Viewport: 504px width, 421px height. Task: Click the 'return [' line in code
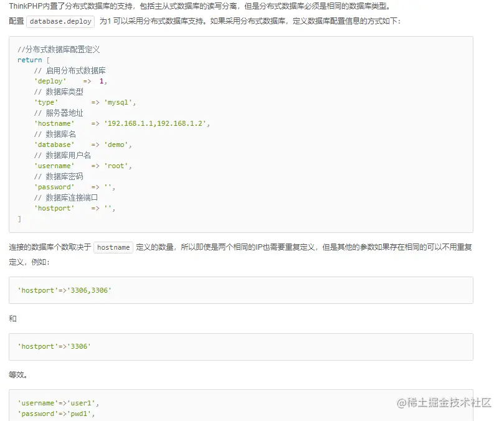34,60
